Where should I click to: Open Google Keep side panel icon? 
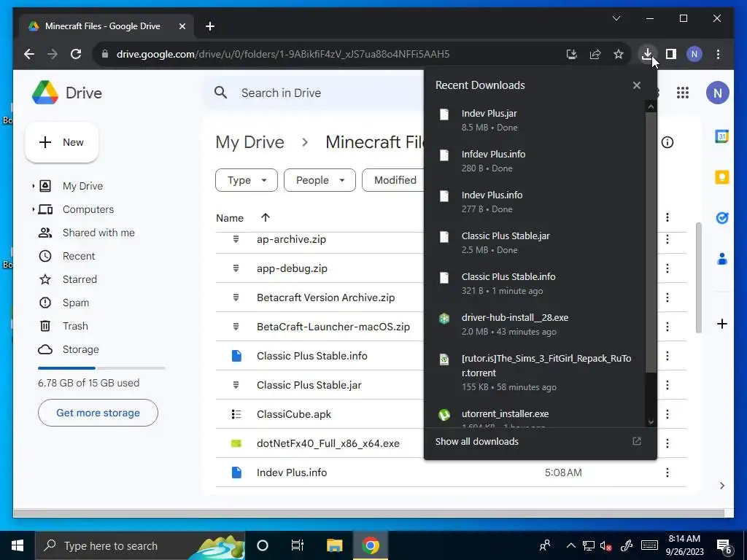click(x=721, y=177)
